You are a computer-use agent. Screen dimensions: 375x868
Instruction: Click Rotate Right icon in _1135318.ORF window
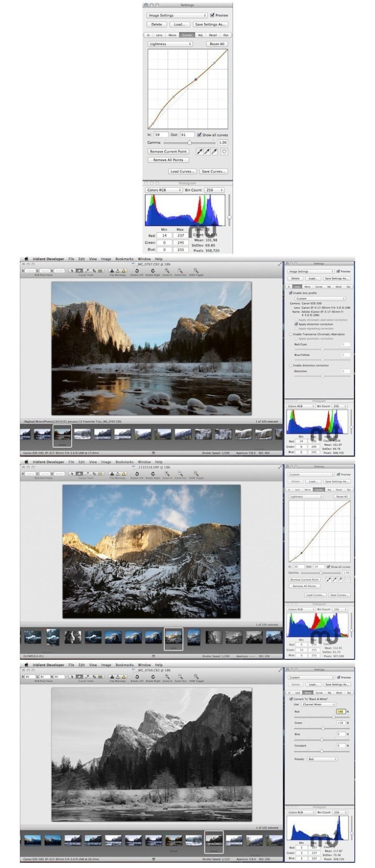152,474
